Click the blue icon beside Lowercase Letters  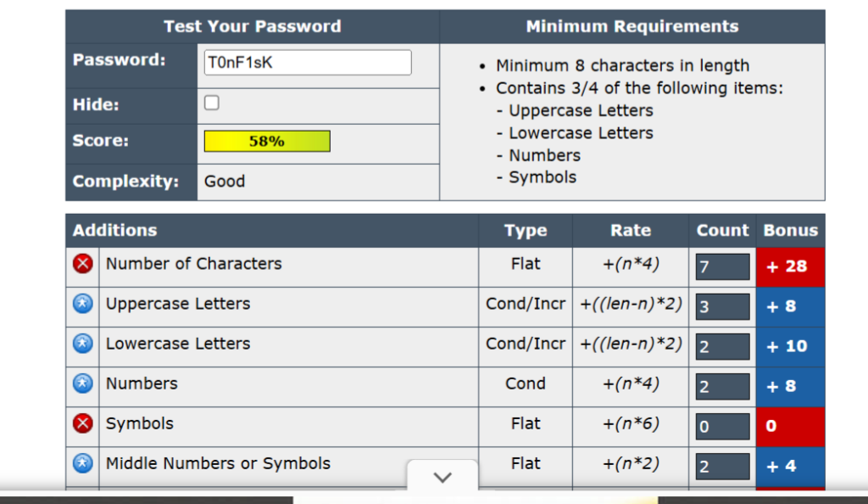click(x=82, y=344)
